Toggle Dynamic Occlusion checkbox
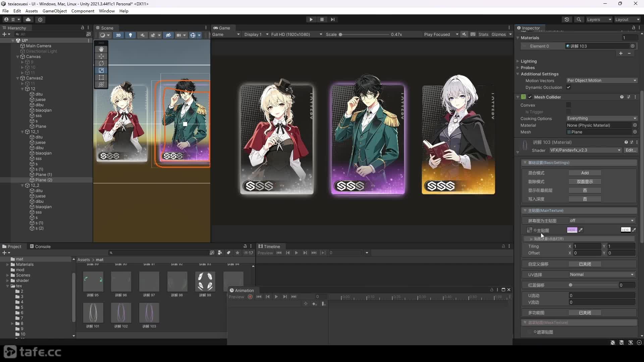This screenshot has width=644, height=362. click(x=569, y=87)
